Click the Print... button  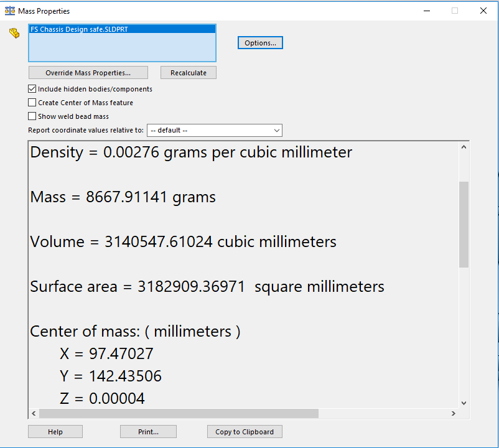(148, 432)
